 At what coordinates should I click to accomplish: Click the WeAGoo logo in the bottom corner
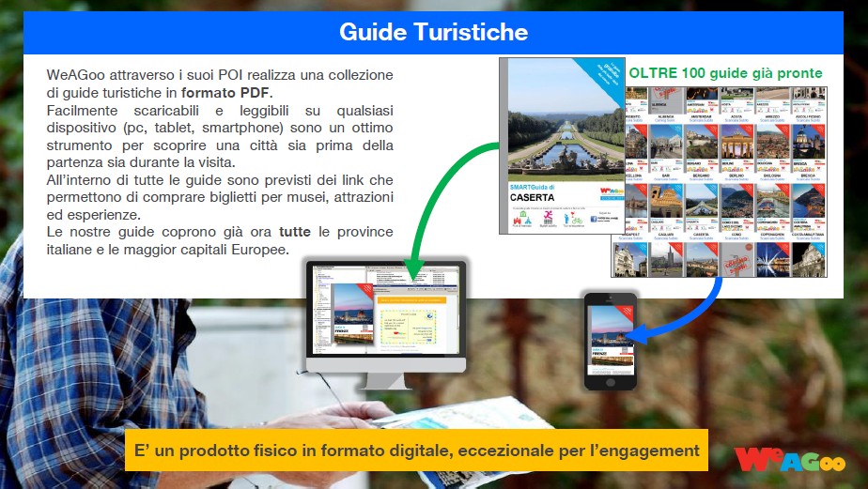pyautogui.click(x=790, y=459)
